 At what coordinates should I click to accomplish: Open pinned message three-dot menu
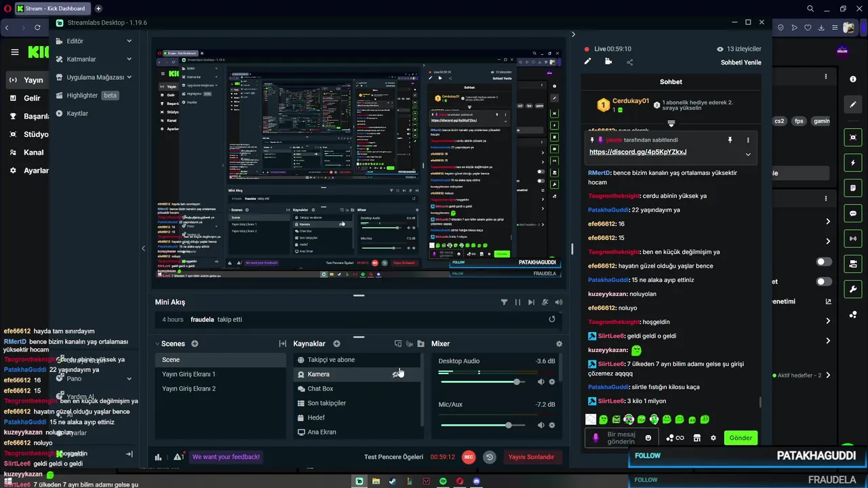(748, 140)
